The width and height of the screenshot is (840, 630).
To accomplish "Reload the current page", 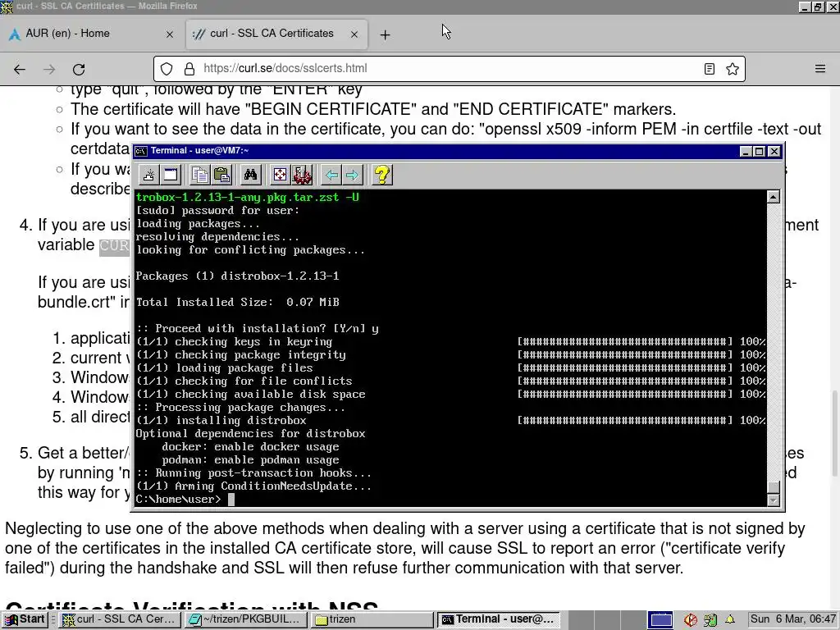I will 79,69.
